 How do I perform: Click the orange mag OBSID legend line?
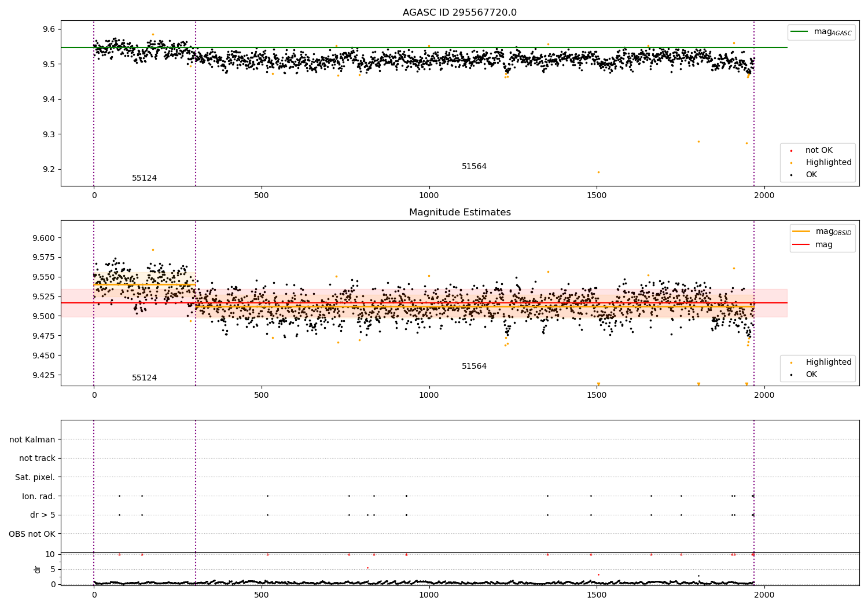coord(801,231)
